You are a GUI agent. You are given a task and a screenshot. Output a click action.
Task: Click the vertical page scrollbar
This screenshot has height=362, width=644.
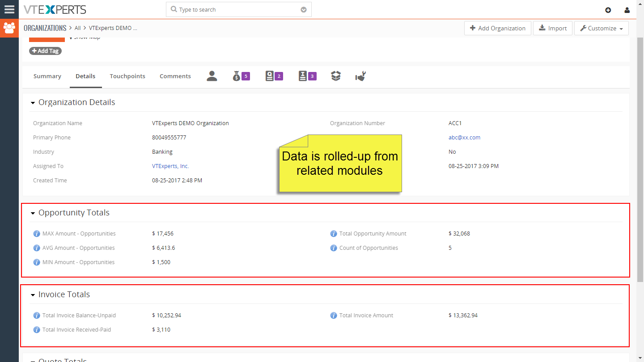640,160
